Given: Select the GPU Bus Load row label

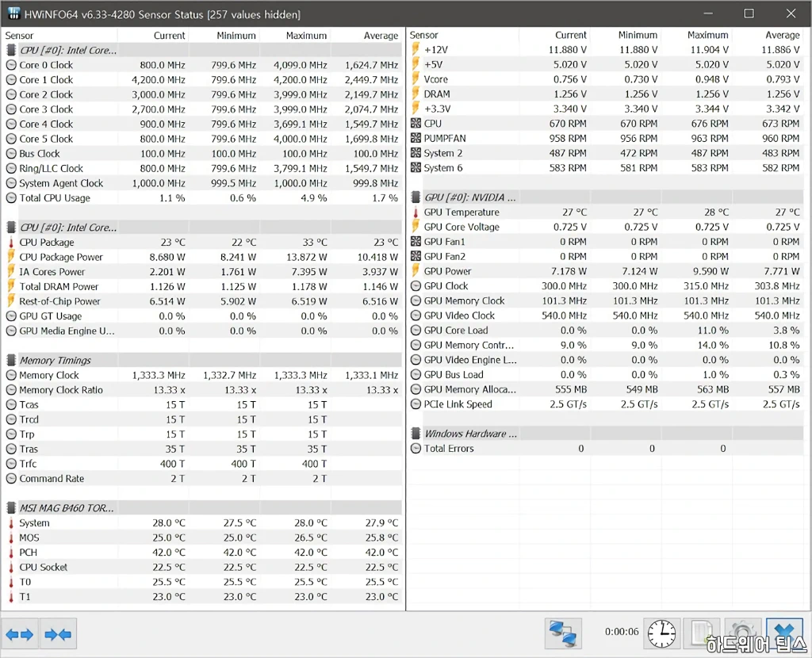Looking at the screenshot, I should 453,375.
